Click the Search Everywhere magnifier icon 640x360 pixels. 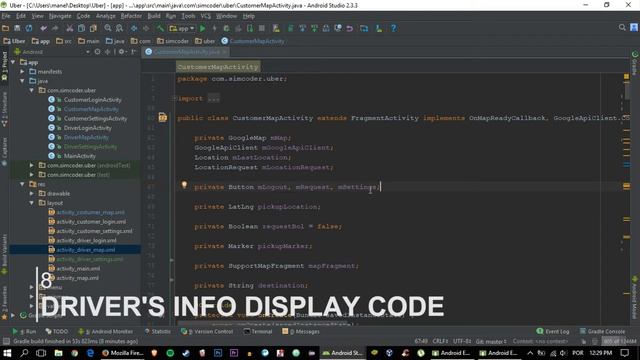pyautogui.click(x=622, y=27)
